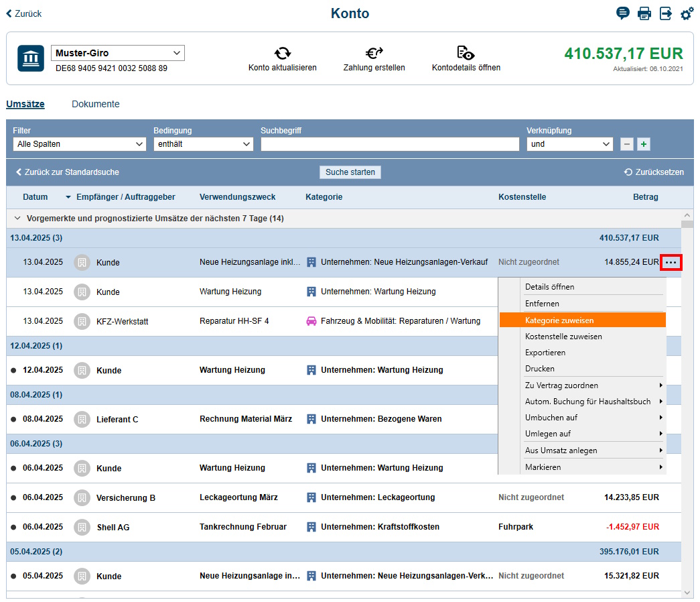This screenshot has height=602, width=700.
Task: Open the enthält condition dropdown
Action: tap(203, 144)
